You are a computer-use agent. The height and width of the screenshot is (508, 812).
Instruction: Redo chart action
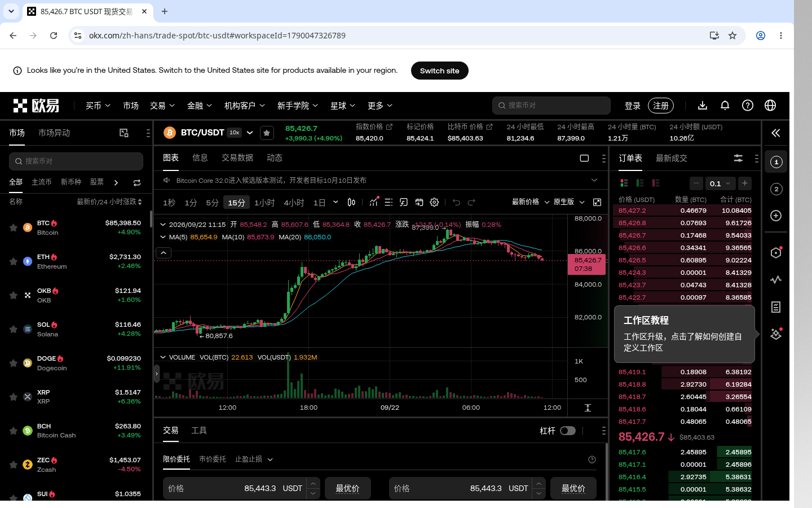click(471, 202)
